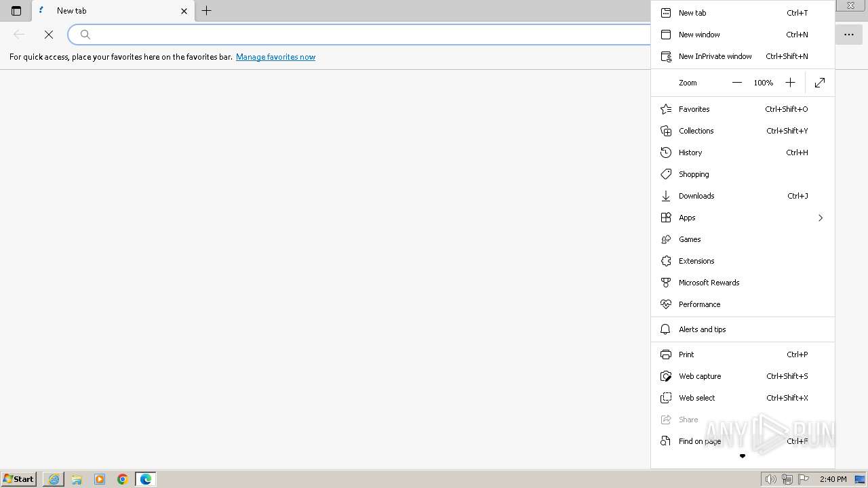Add a new tab with the plus button
The width and height of the screenshot is (868, 488).
[207, 11]
